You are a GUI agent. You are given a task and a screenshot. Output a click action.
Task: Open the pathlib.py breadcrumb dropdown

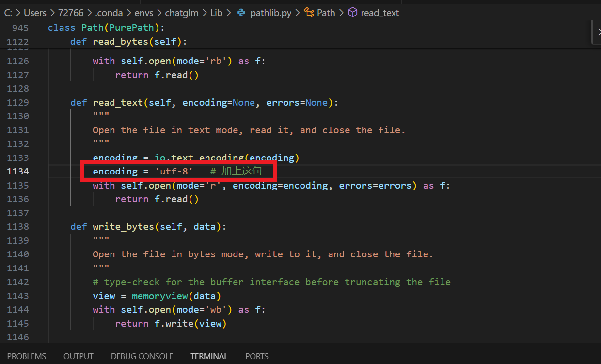pyautogui.click(x=270, y=13)
